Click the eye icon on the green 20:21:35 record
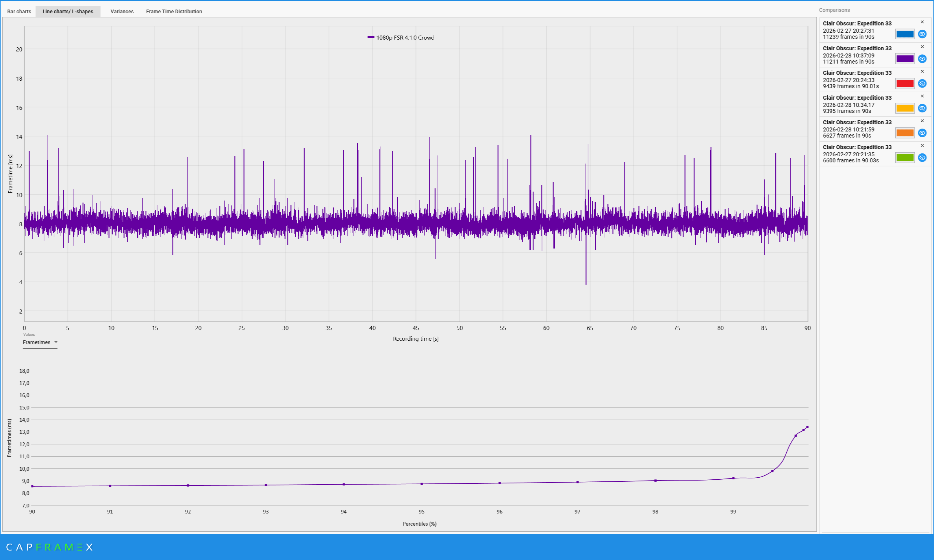The width and height of the screenshot is (934, 560). (x=922, y=158)
